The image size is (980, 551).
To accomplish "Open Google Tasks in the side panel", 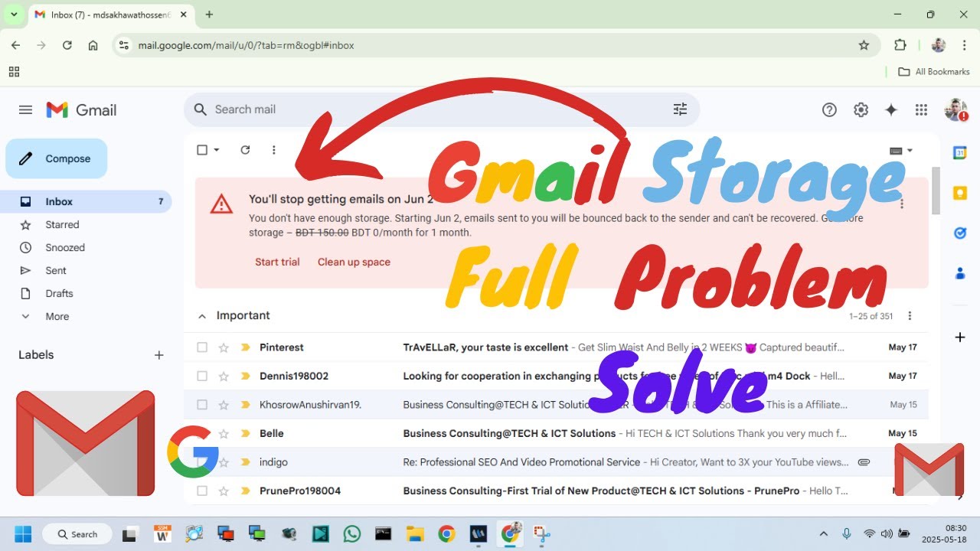I will point(960,233).
